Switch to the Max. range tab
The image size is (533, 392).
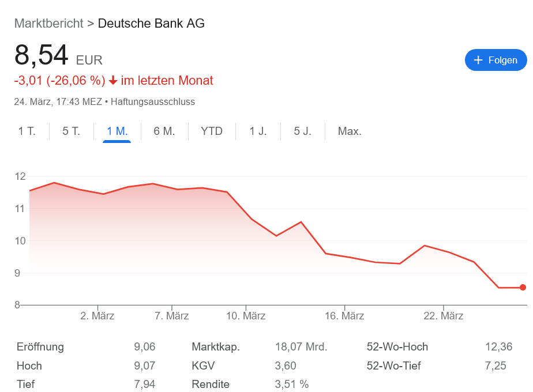pos(350,131)
